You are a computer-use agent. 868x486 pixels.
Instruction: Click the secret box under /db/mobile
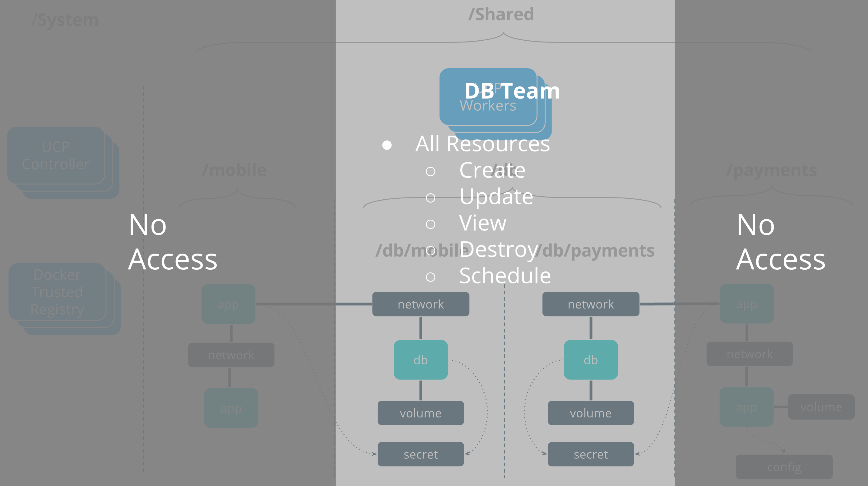click(x=421, y=454)
